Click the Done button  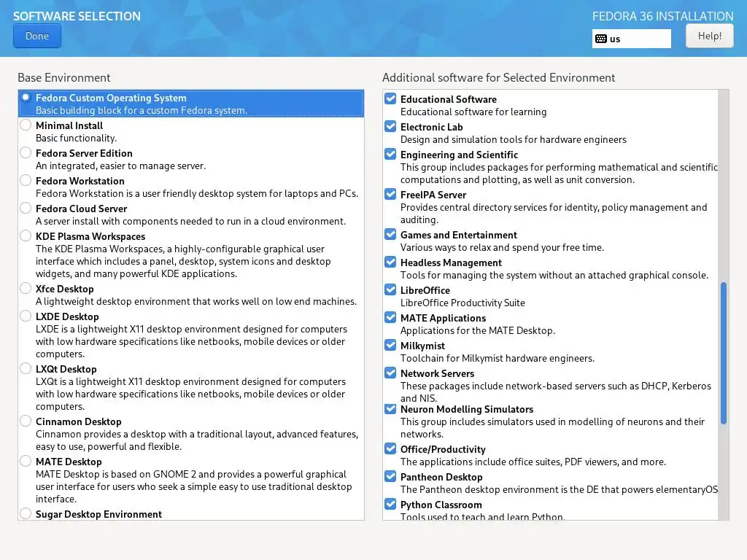(37, 36)
